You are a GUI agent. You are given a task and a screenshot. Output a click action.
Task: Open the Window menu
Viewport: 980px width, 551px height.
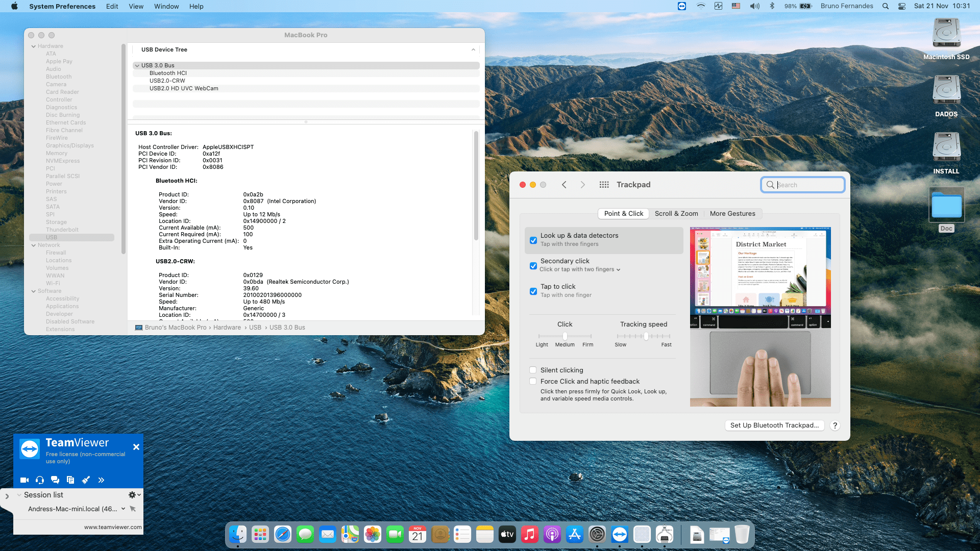click(166, 6)
